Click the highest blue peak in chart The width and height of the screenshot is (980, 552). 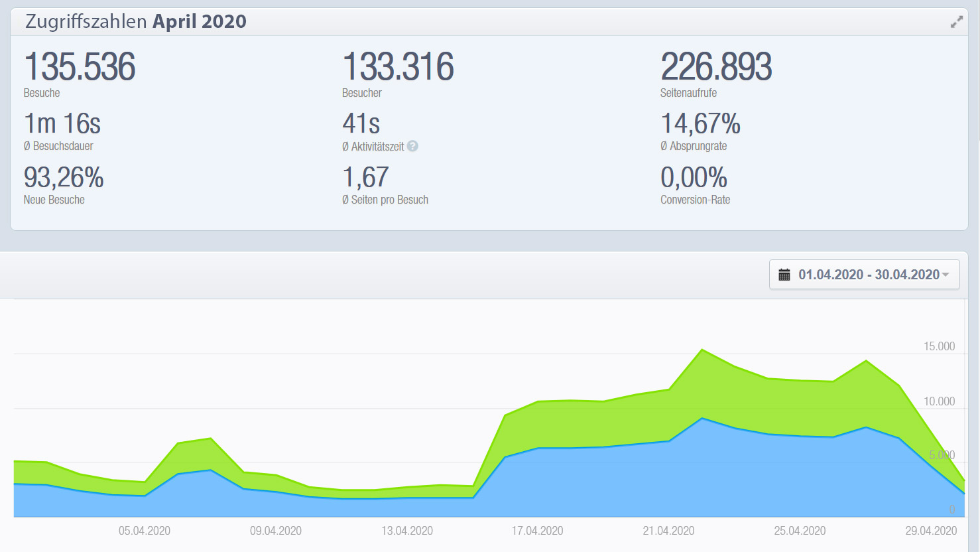coord(702,419)
